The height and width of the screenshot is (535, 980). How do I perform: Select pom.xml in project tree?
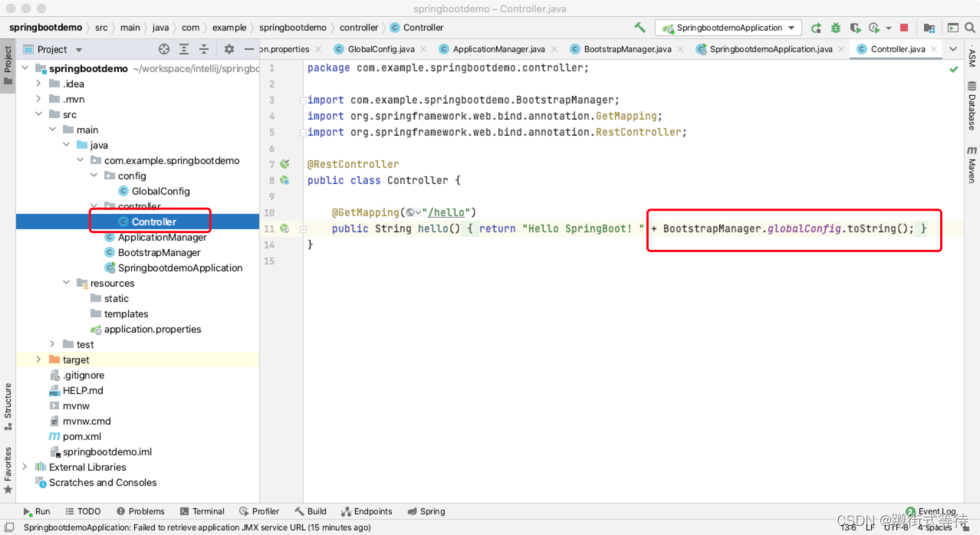click(x=81, y=436)
